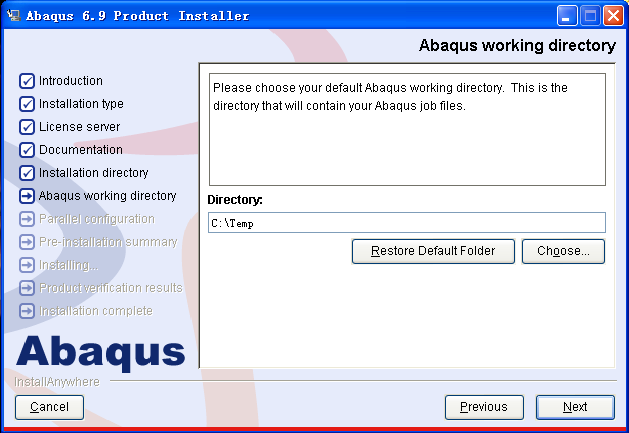Click the arrow icon beside Parallel configuration

27,219
